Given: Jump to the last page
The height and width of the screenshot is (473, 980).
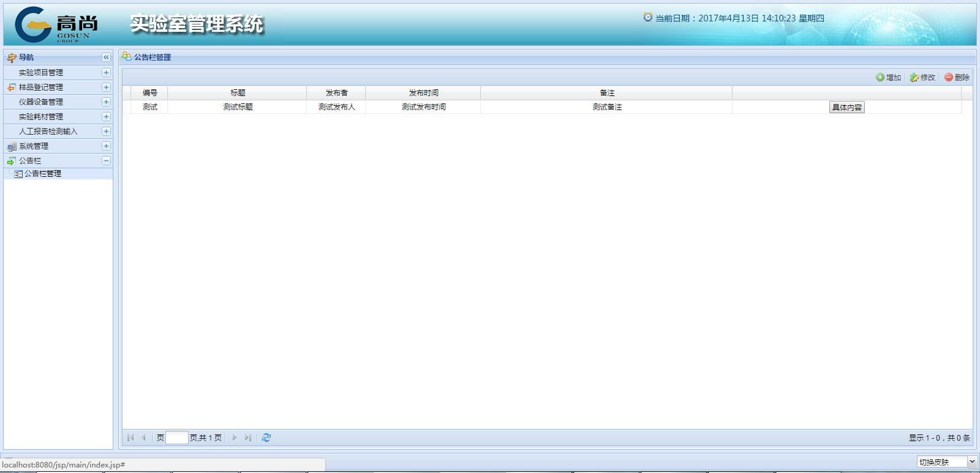Looking at the screenshot, I should pyautogui.click(x=247, y=438).
